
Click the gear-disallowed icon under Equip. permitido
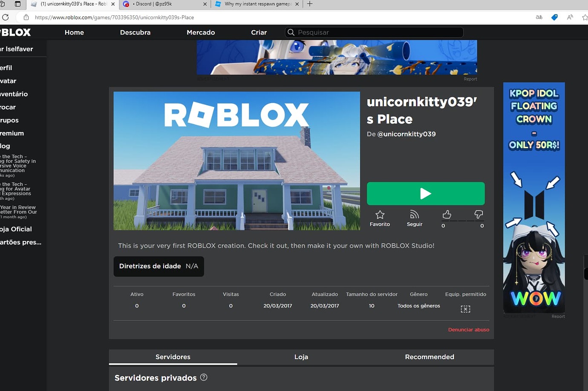(x=465, y=309)
